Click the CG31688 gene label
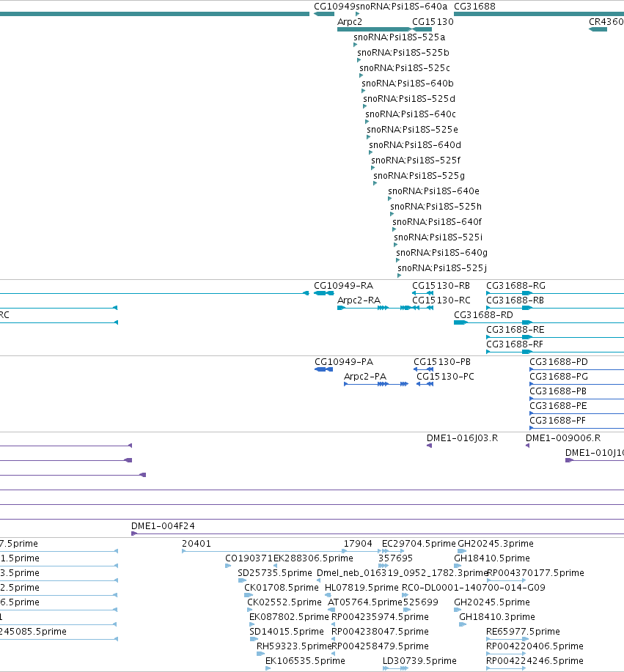This screenshot has height=672, width=624. click(474, 7)
